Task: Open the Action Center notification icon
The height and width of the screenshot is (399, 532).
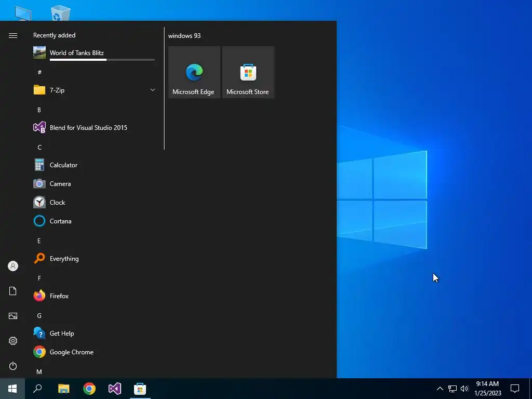Action: 515,389
